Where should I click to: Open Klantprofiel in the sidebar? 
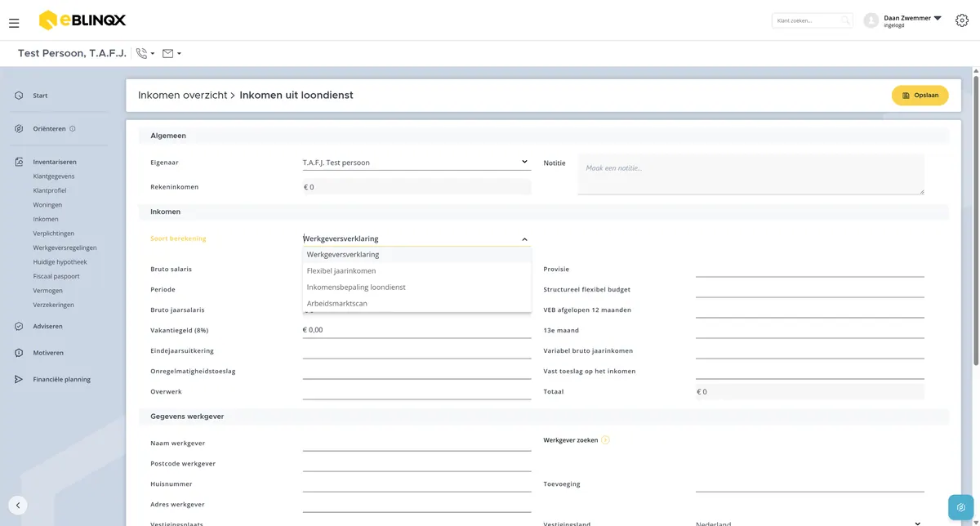point(50,190)
